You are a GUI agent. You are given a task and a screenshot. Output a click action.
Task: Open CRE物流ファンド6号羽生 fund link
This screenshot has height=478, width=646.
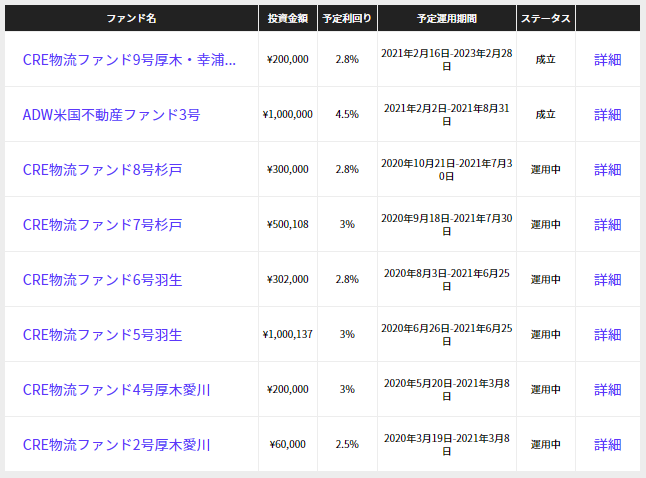pyautogui.click(x=102, y=280)
